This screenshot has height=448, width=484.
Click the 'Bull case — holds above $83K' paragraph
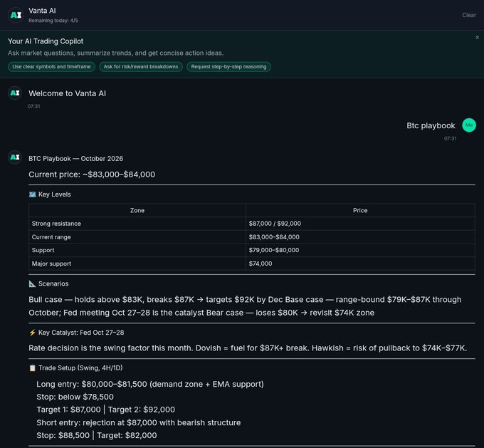click(245, 306)
